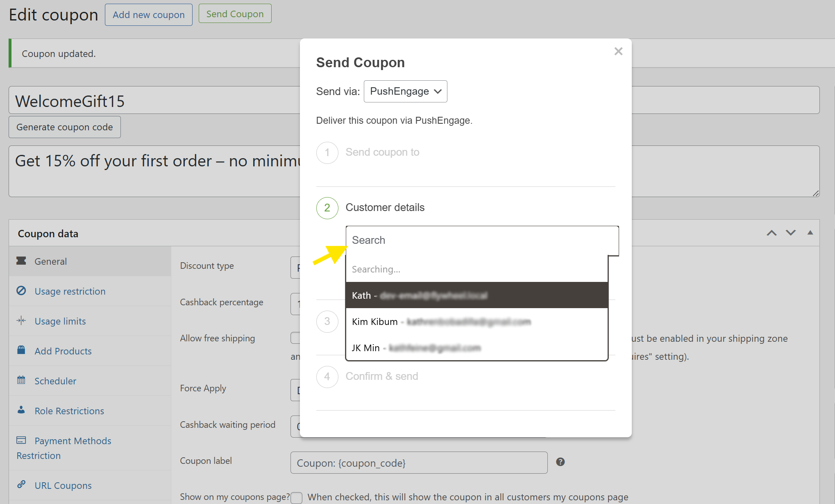The height and width of the screenshot is (504, 835).
Task: Open the Role Restrictions tab
Action: tap(90, 411)
